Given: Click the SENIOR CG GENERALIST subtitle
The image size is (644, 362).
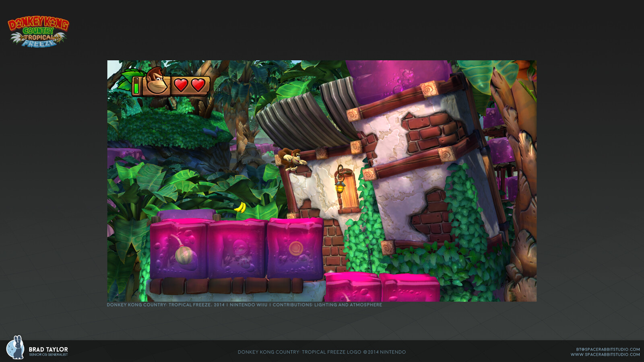Looking at the screenshot, I should pyautogui.click(x=48, y=355).
